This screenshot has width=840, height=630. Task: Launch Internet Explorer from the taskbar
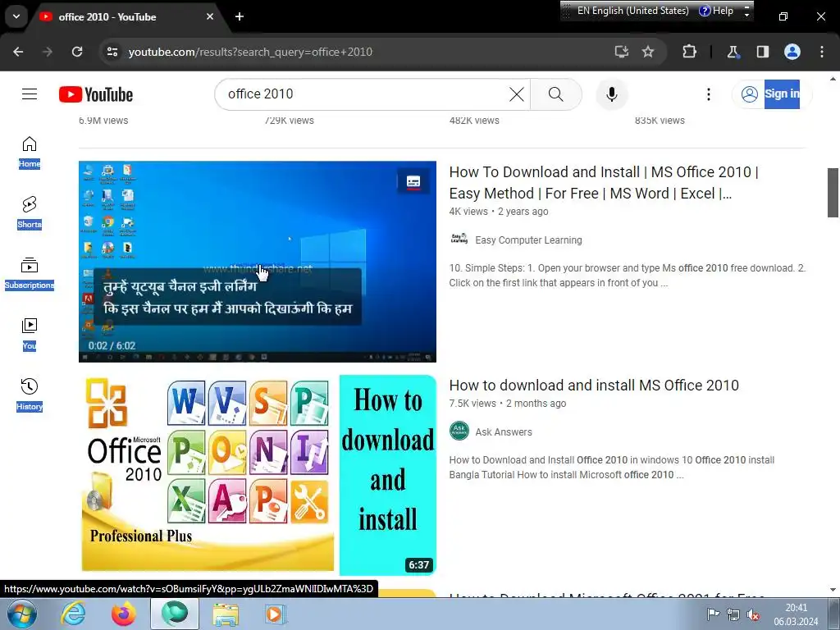tap(73, 614)
